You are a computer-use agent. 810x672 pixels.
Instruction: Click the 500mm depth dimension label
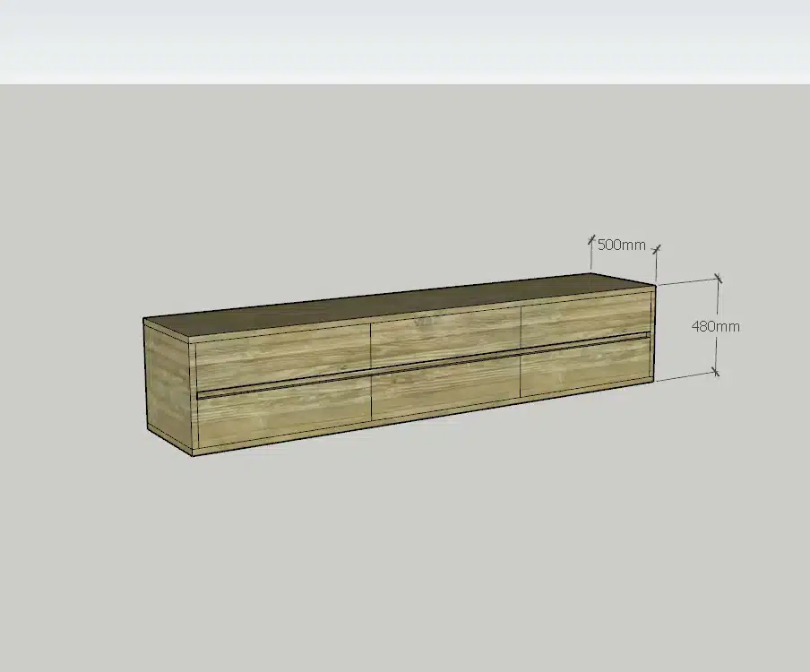click(621, 245)
